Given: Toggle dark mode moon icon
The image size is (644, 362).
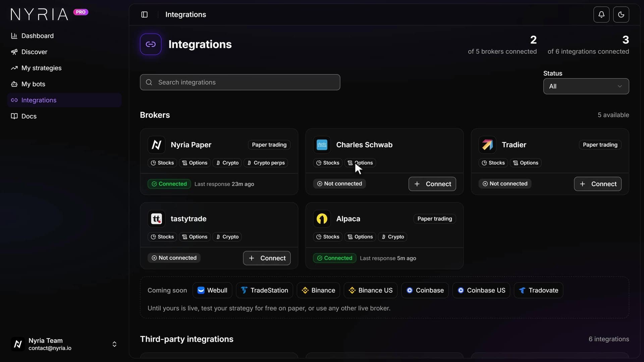Looking at the screenshot, I should (621, 14).
